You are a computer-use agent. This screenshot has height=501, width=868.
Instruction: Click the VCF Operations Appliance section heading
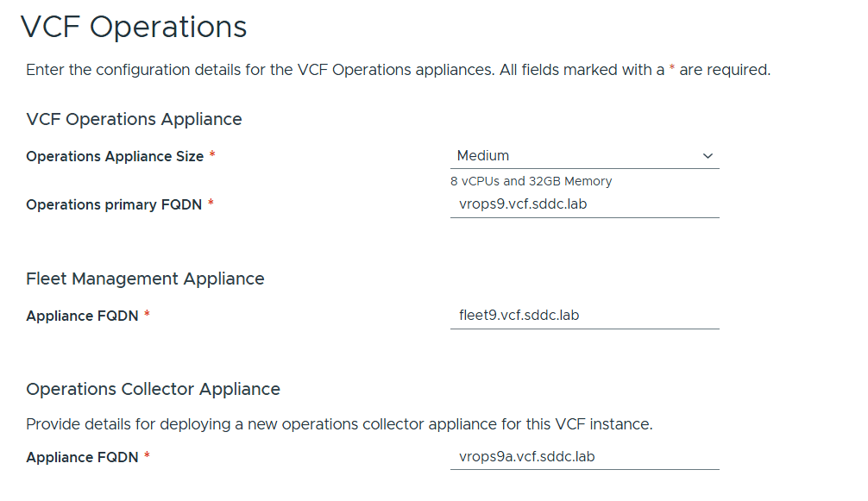click(x=134, y=119)
